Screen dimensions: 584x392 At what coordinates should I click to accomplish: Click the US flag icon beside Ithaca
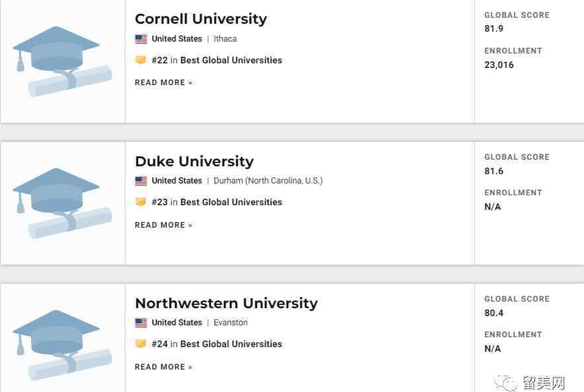pyautogui.click(x=141, y=39)
